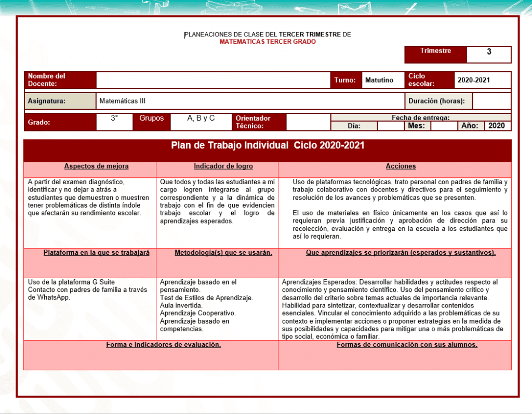This screenshot has width=532, height=414.
Task: Click the Año label cell
Action: [471, 126]
